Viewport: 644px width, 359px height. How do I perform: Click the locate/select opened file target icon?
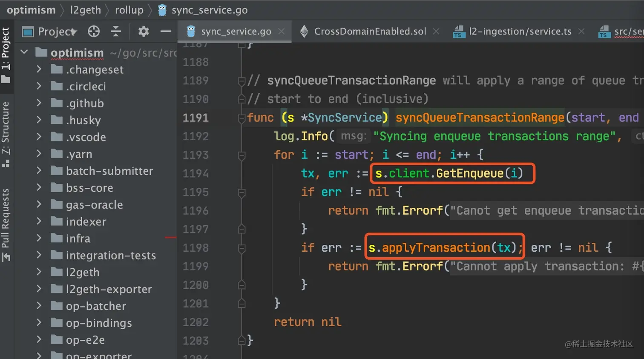pos(94,32)
